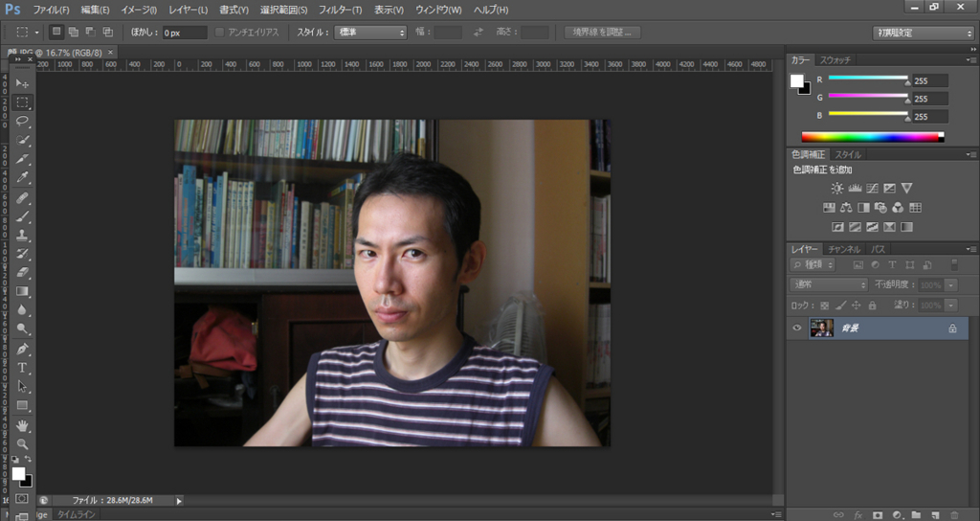Select the Eraser tool

[23, 273]
